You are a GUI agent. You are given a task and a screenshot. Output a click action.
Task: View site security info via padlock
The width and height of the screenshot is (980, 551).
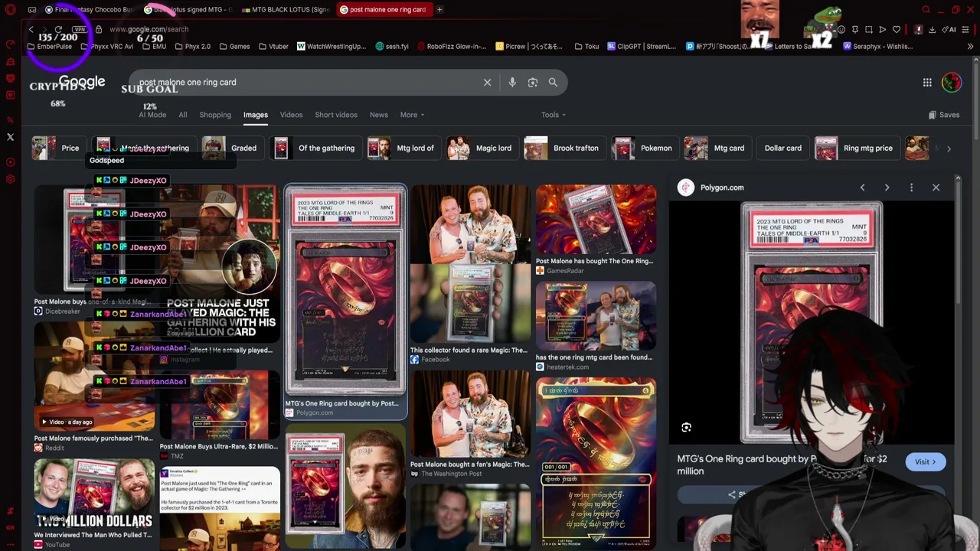click(98, 29)
